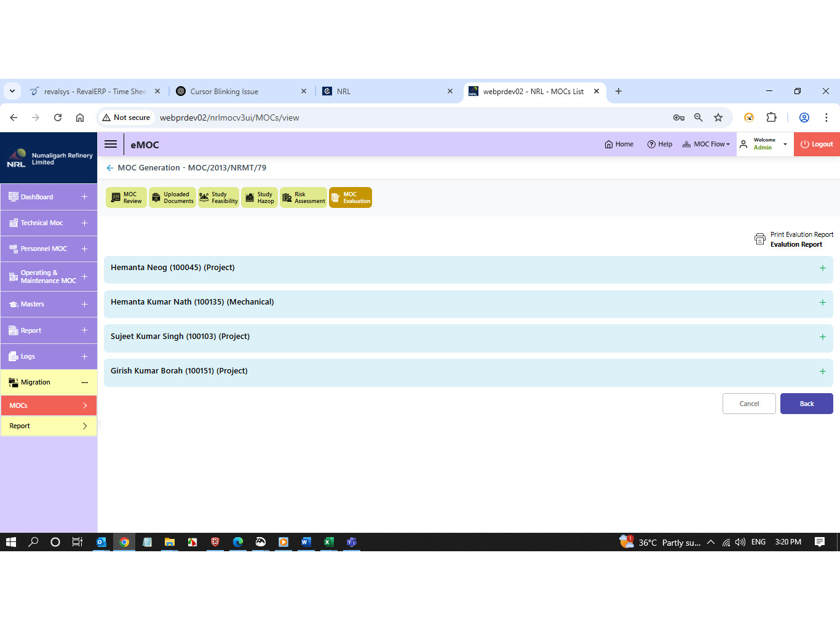Click the back arrow beside MOC Generation
Viewport: 840px width, 630px height.
coord(110,168)
